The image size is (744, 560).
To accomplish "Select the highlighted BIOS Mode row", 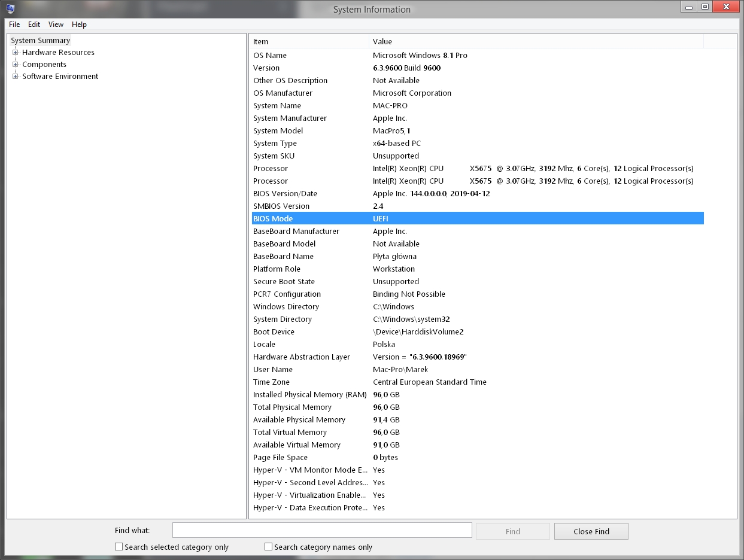I will 478,219.
